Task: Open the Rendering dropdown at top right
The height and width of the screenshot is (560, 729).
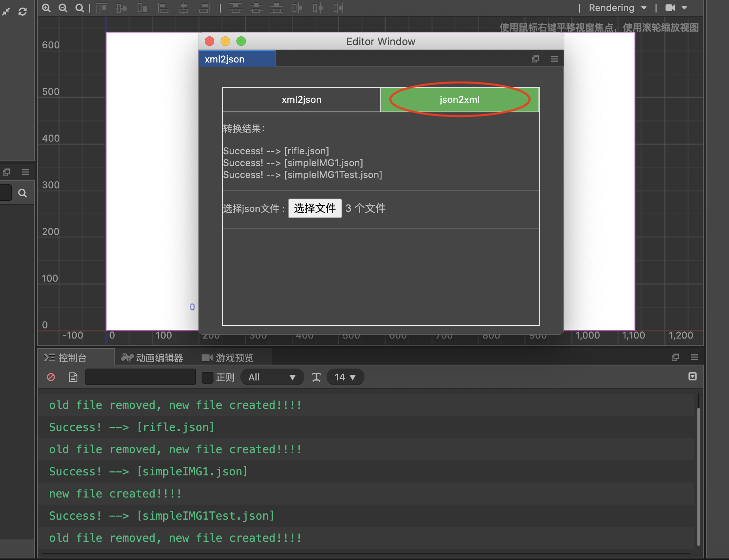Action: 617,8
